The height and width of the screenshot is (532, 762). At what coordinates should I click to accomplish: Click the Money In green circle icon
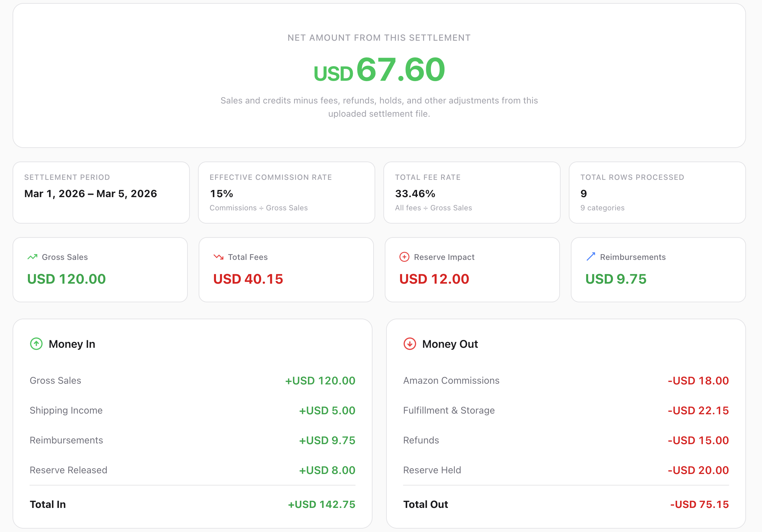point(36,344)
